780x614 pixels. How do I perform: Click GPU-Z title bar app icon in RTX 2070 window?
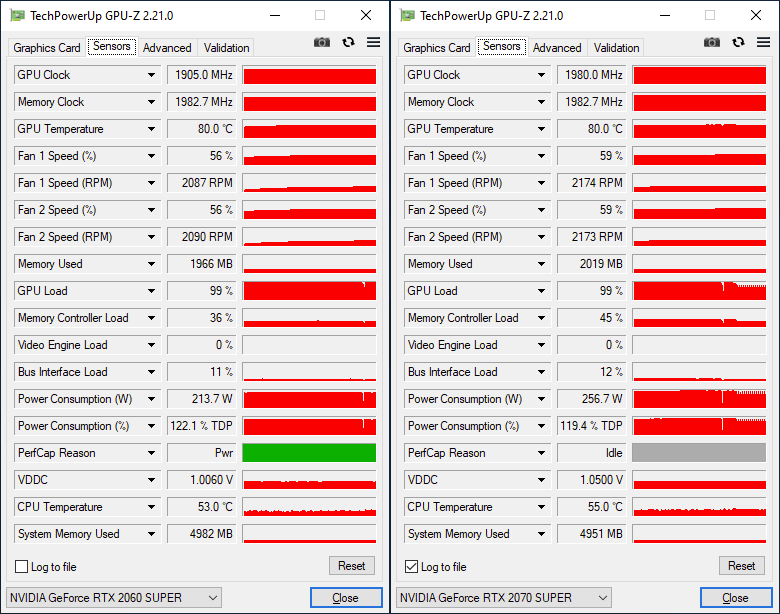pyautogui.click(x=406, y=15)
